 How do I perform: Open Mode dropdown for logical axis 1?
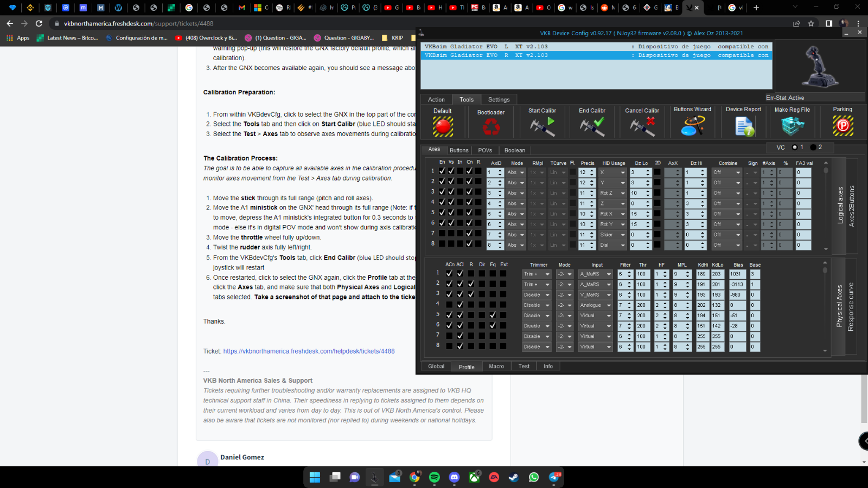tap(516, 172)
